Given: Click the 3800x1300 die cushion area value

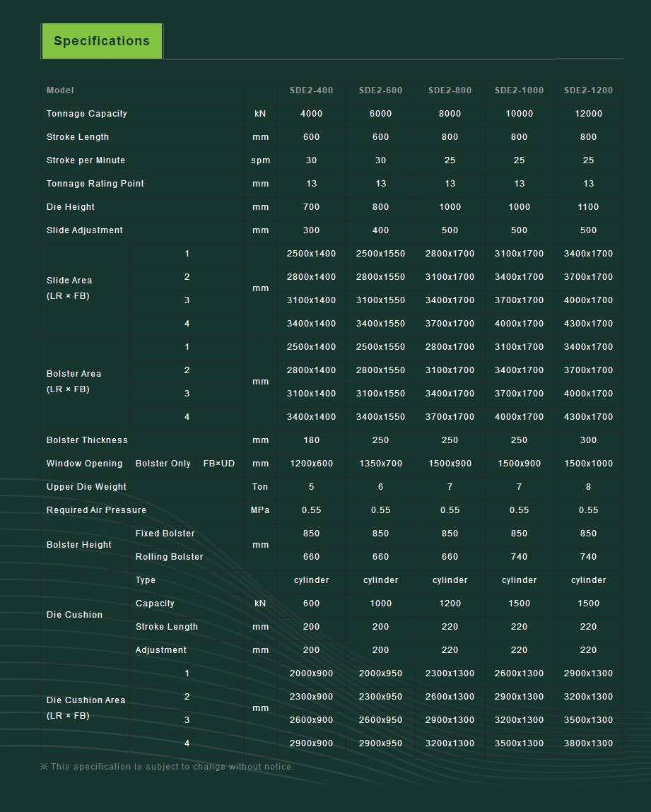Looking at the screenshot, I should (x=588, y=743).
